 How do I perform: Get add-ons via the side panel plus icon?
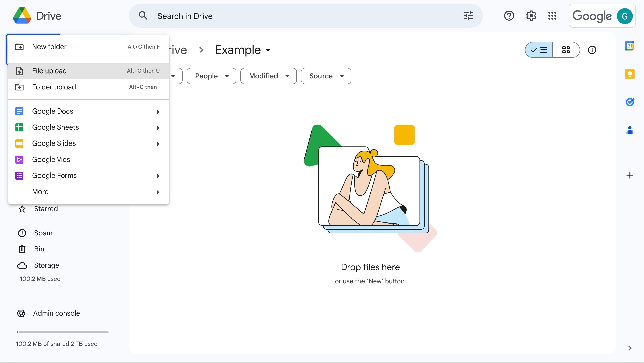tap(630, 175)
